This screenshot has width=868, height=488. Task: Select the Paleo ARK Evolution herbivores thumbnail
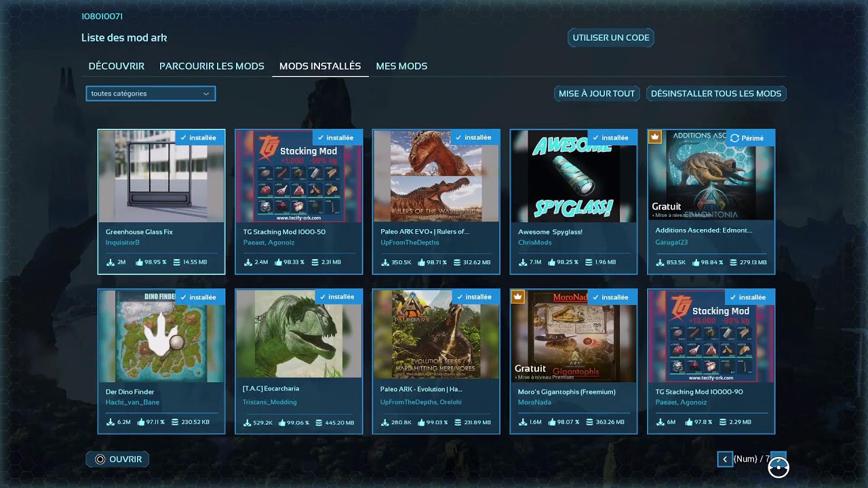(437, 335)
